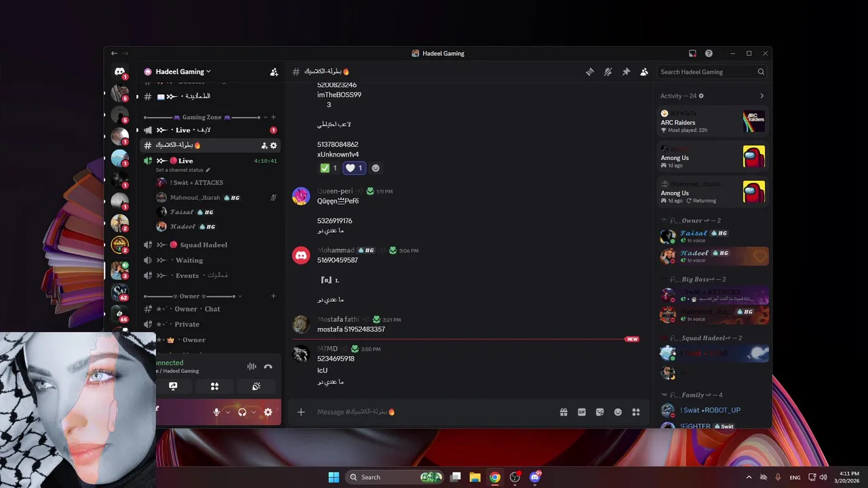Disconnect from voice call

tap(269, 367)
